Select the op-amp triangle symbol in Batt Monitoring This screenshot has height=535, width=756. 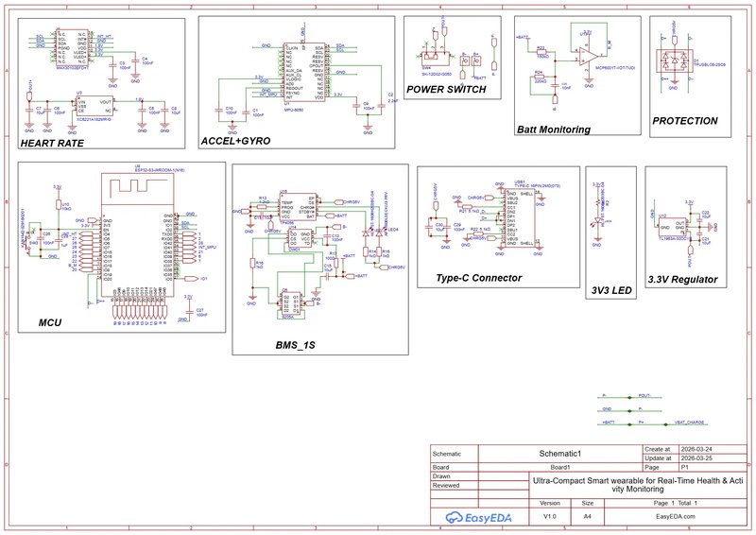[588, 57]
